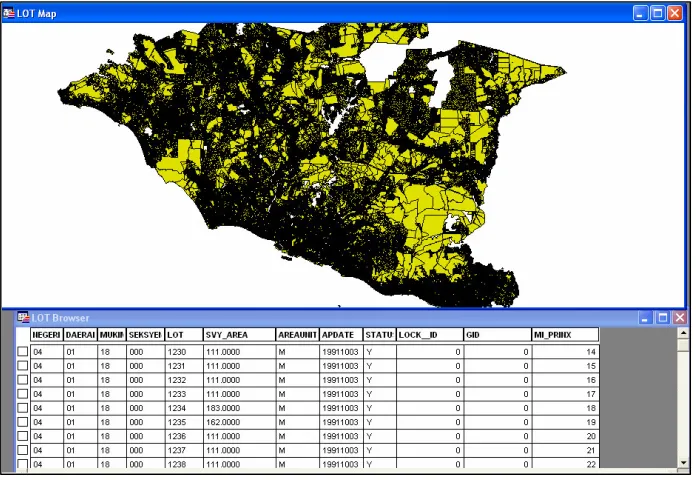The height and width of the screenshot is (480, 696).
Task: Click the SVY_AREA column header
Action: (x=239, y=335)
